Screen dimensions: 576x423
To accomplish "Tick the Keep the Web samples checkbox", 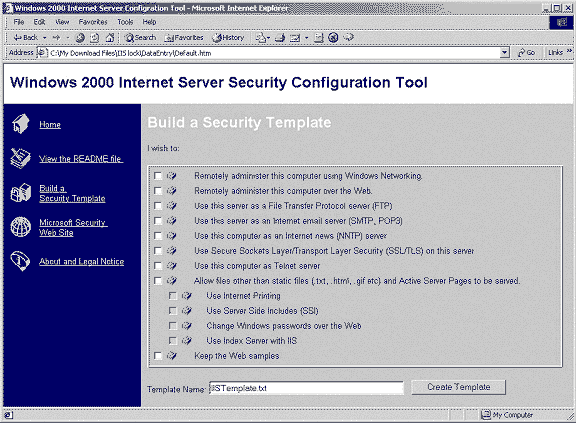I will 158,356.
